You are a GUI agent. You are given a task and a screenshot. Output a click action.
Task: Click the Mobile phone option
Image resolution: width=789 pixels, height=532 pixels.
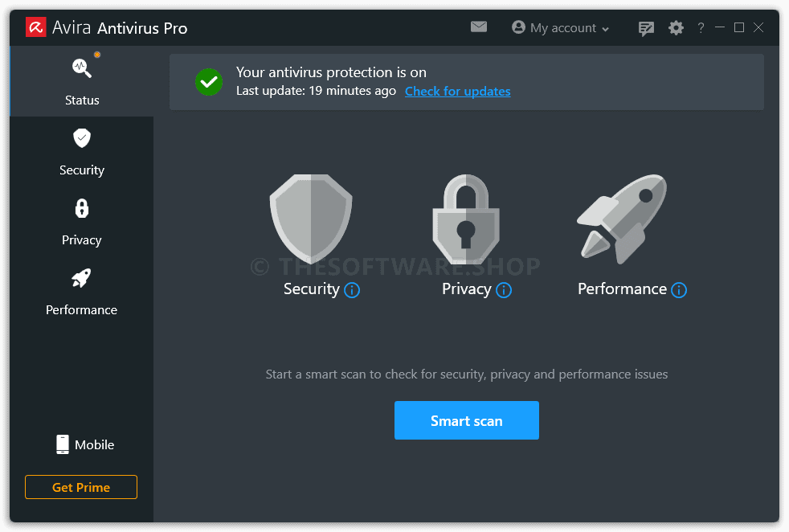[x=85, y=444]
